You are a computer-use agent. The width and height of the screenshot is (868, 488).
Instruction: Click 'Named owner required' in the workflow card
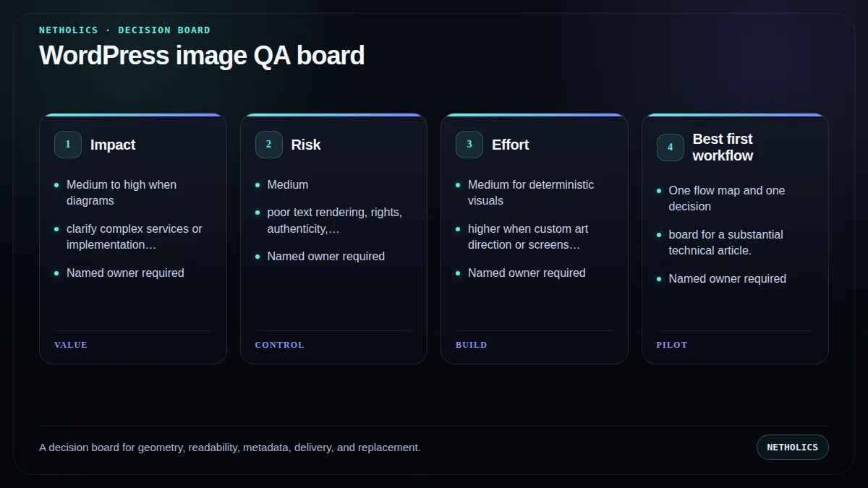tap(728, 278)
